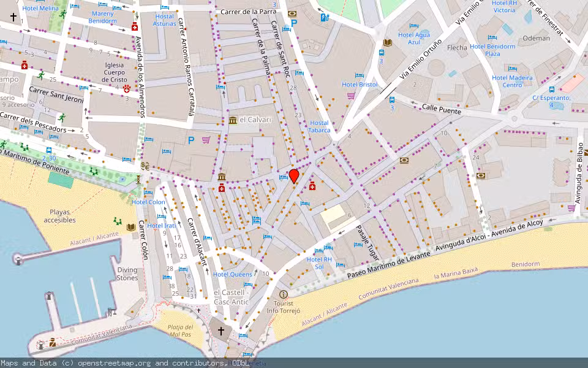
Task: Click the Hotel RH Victoria label
Action: (504, 6)
